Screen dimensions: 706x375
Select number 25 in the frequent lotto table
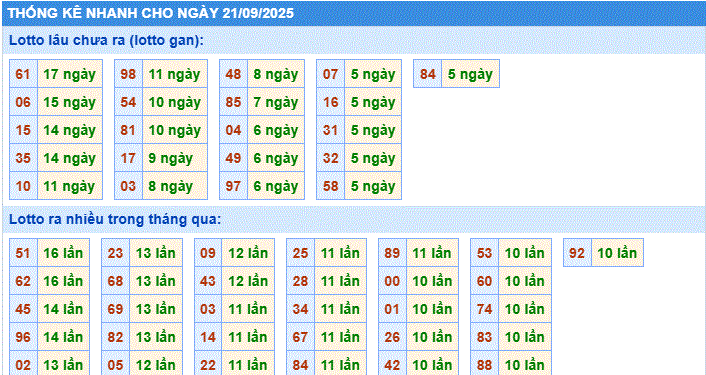pos(300,253)
